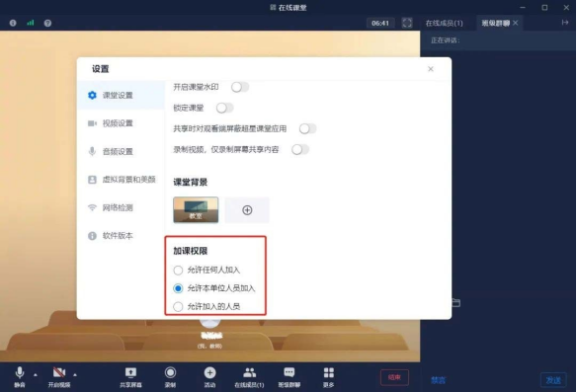Viewport: 577px width, 392px height.
Task: Toggle fullscreen view icon
Action: [x=407, y=23]
